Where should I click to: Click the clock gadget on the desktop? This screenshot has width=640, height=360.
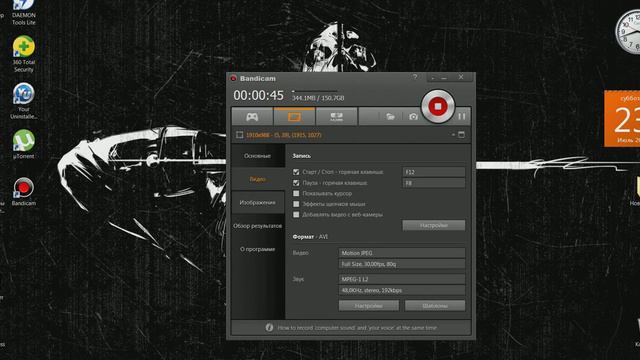pos(628,31)
